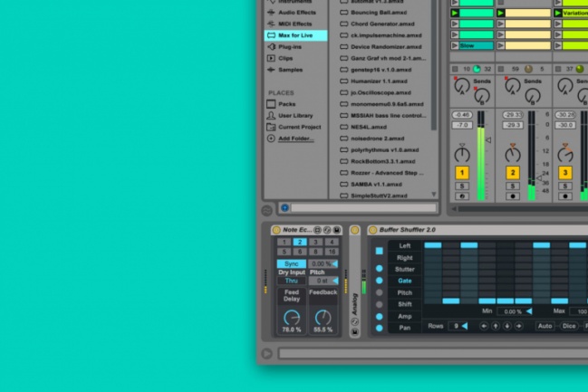Launch the Variation clip

(557, 13)
